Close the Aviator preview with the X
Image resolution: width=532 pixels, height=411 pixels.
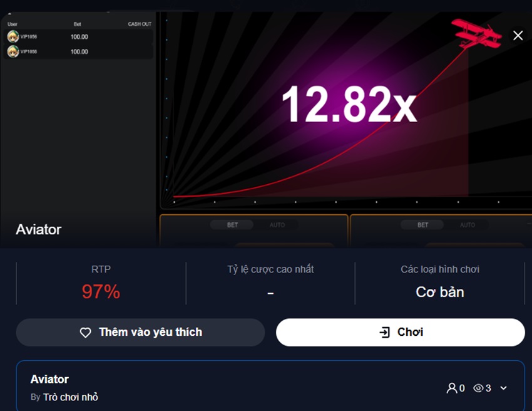[518, 35]
